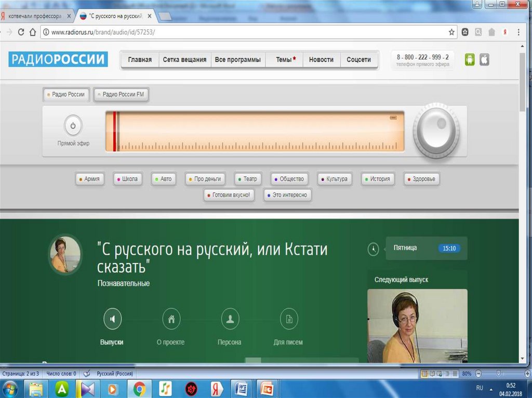Select the Авто topic button
The image size is (532, 398).
164,179
